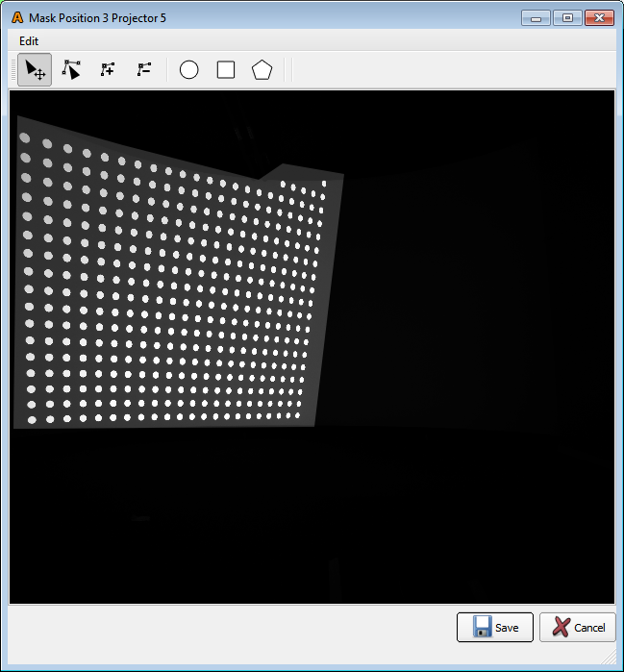
Task: Pick the polygon mask shape tool
Action: 262,70
